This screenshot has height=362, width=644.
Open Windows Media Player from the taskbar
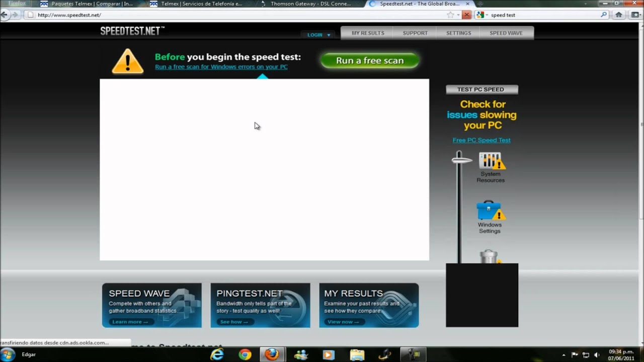(x=328, y=354)
